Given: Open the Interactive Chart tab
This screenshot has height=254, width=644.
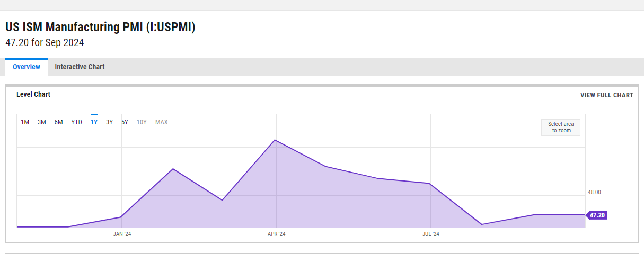Looking at the screenshot, I should click(80, 67).
